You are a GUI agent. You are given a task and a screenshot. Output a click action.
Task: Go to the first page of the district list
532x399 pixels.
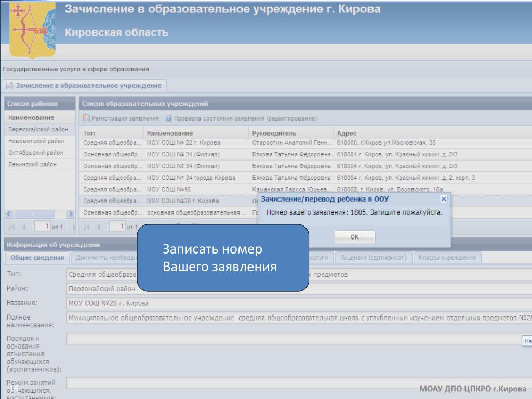point(11,227)
